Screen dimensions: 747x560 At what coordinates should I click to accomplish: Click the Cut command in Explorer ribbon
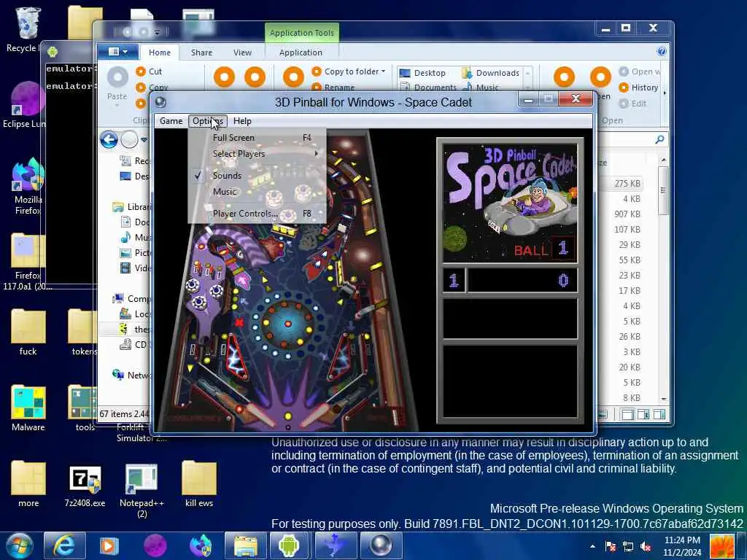pyautogui.click(x=150, y=71)
